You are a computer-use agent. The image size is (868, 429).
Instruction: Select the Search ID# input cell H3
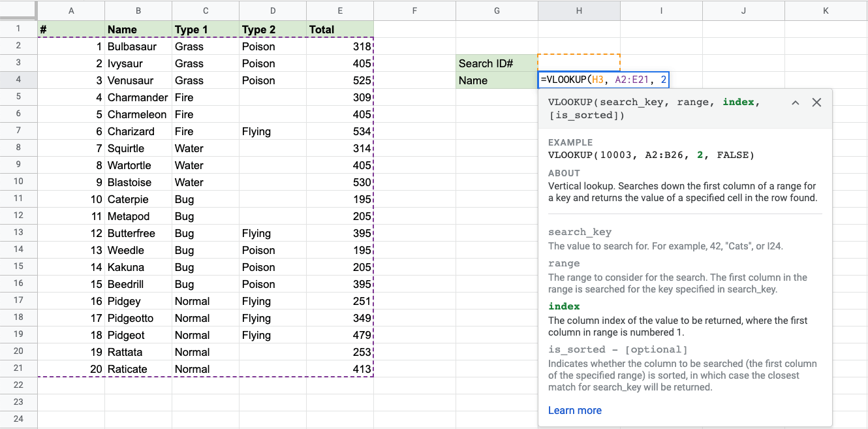pyautogui.click(x=579, y=63)
